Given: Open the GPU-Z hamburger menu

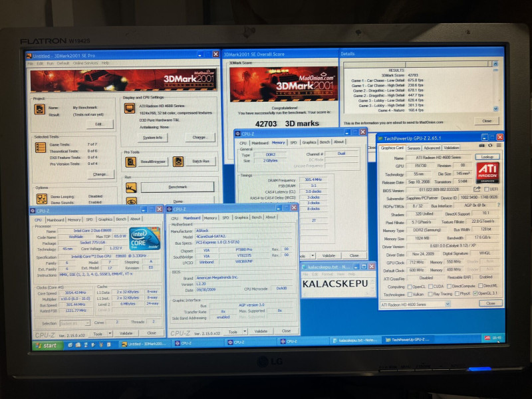Looking at the screenshot, I should [x=499, y=146].
